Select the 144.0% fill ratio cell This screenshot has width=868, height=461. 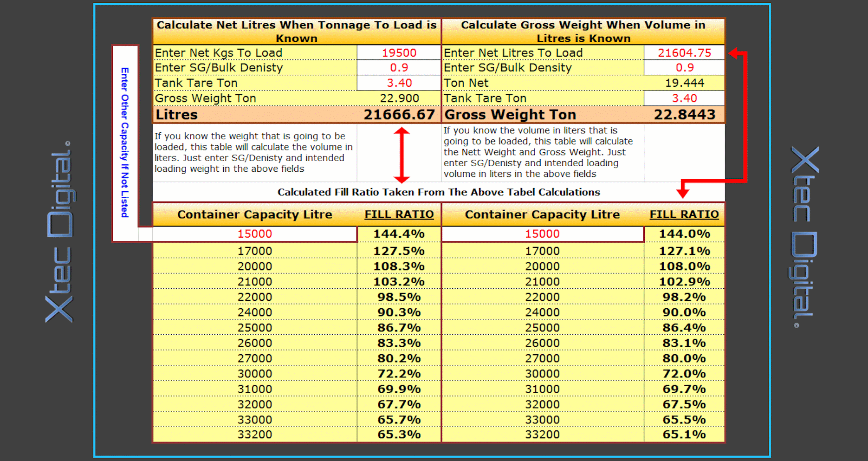(x=685, y=234)
